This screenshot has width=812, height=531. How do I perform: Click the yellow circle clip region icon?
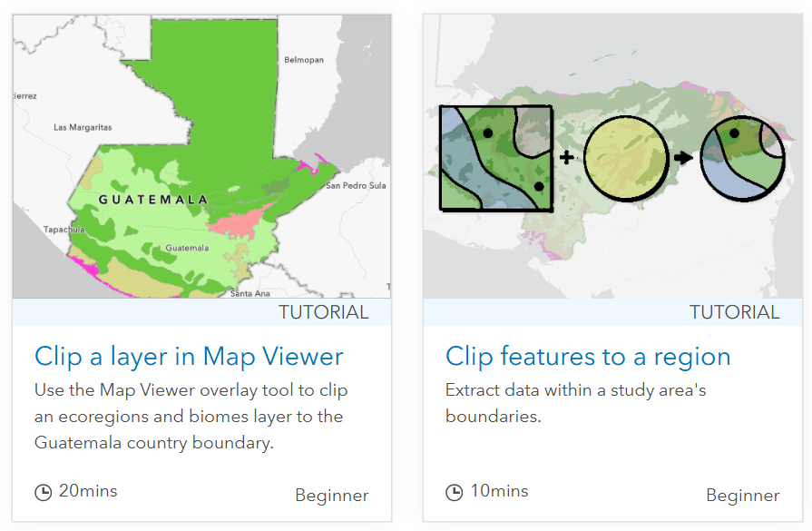click(626, 158)
